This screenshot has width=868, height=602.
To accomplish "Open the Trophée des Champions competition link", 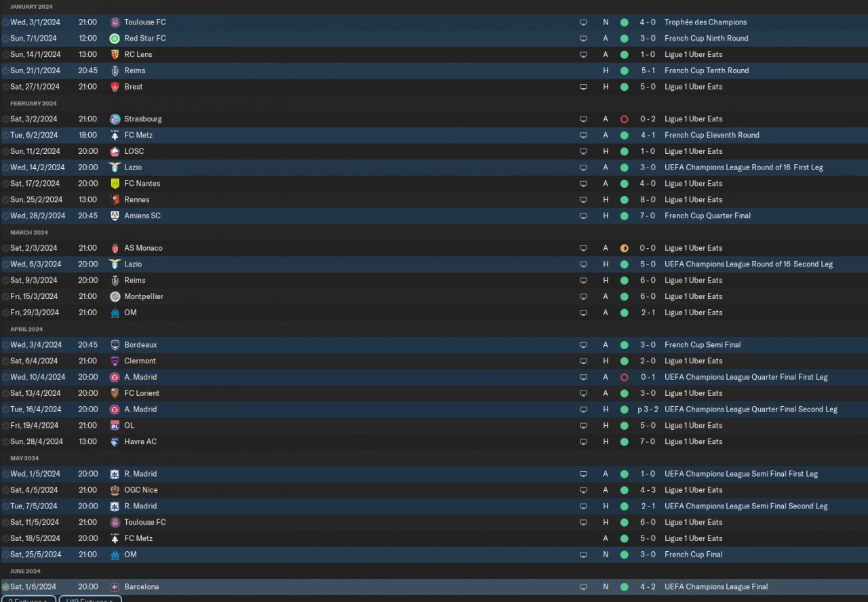I will coord(705,22).
